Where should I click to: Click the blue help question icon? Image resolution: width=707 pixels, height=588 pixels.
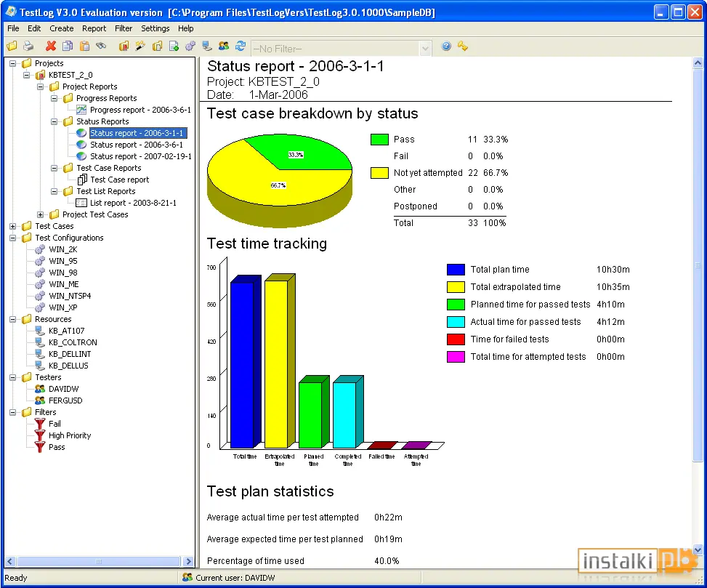tap(446, 46)
